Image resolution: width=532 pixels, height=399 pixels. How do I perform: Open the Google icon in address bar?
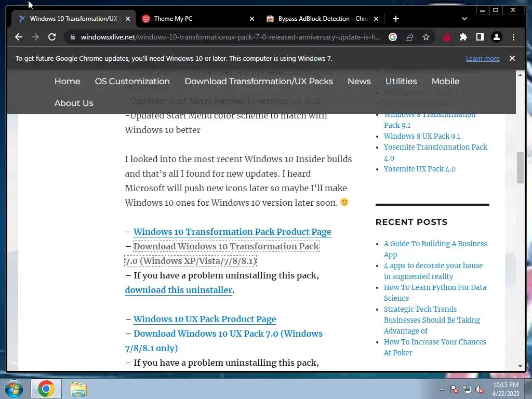coord(393,37)
